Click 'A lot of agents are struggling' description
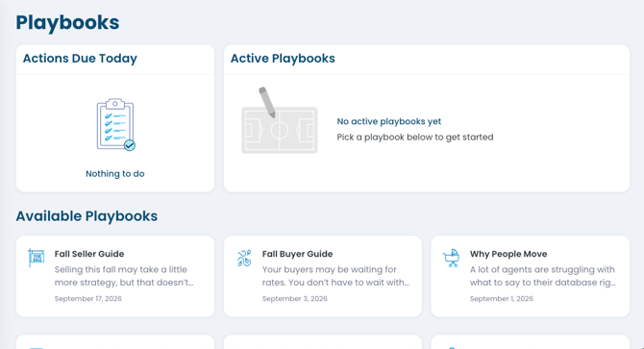 pos(543,276)
